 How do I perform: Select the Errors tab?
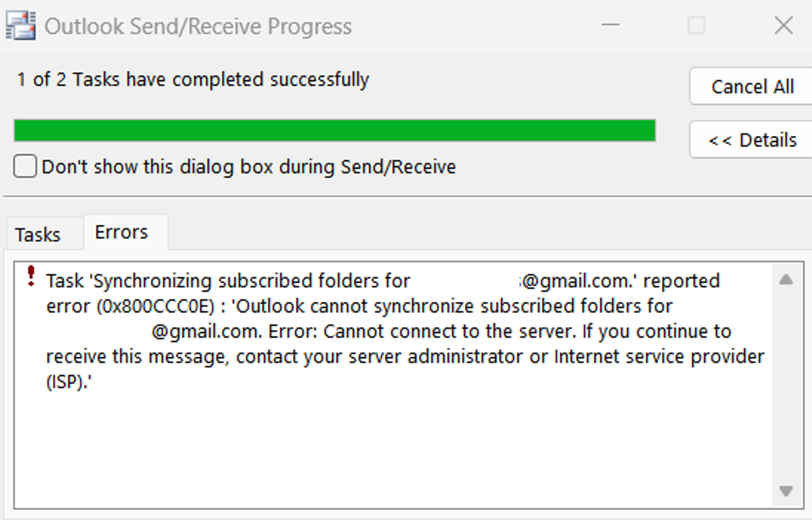pos(121,232)
